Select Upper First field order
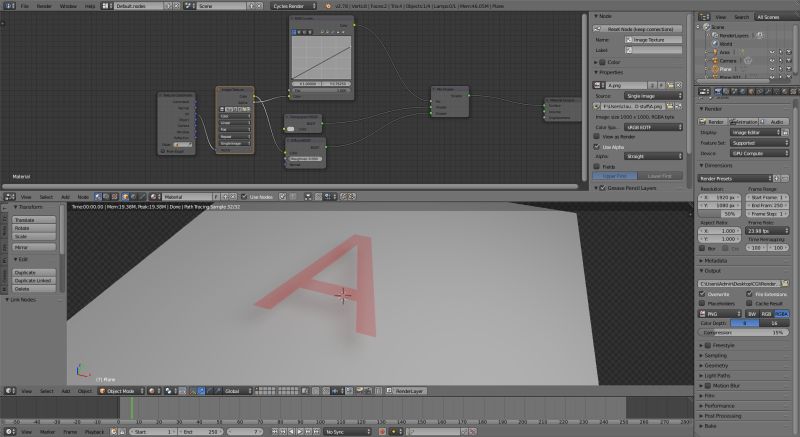Viewport: 800px width, 437px height. [615, 176]
